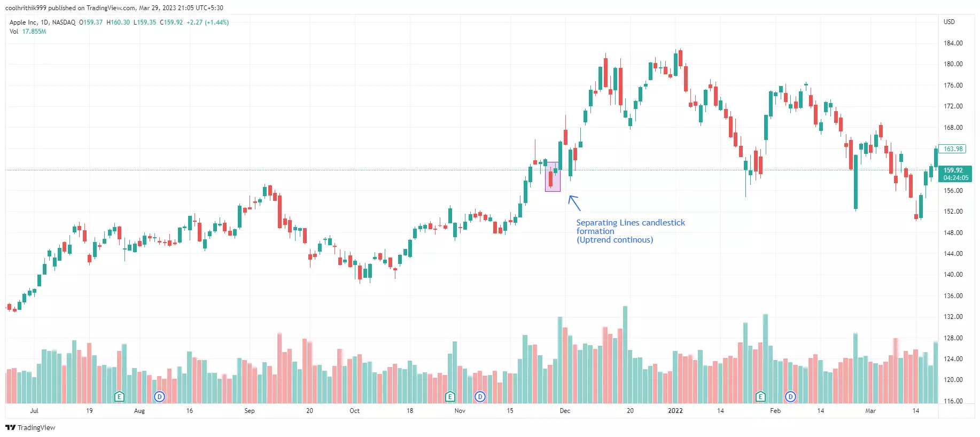The width and height of the screenshot is (980, 437).
Task: Click the pink highlighted candlestick rectangle
Action: click(x=553, y=177)
